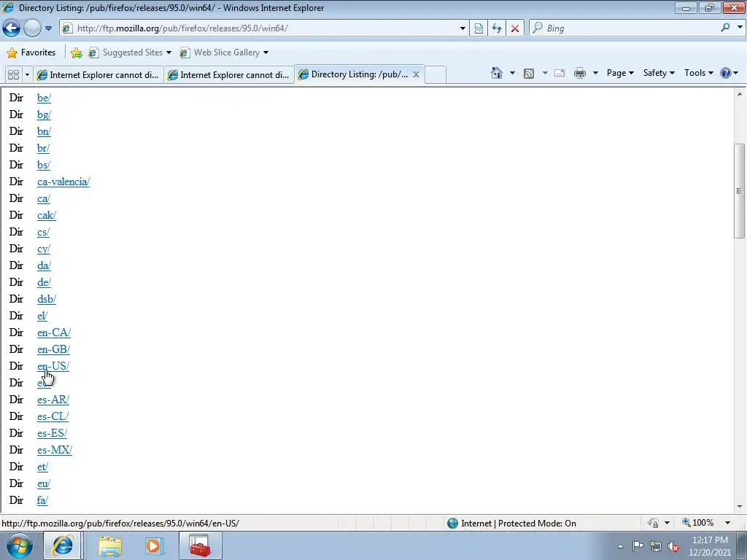Click the Refresh page icon

click(x=497, y=28)
